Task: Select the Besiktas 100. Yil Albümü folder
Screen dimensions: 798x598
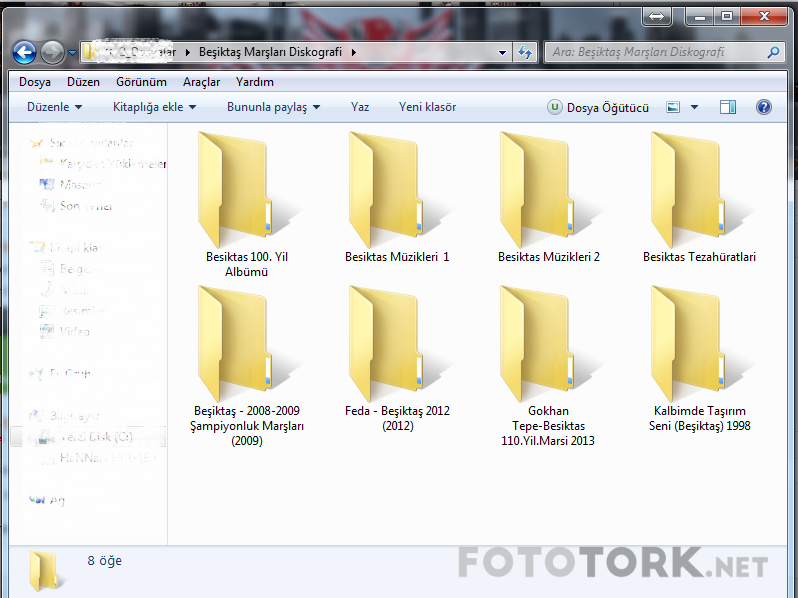Action: (x=247, y=204)
